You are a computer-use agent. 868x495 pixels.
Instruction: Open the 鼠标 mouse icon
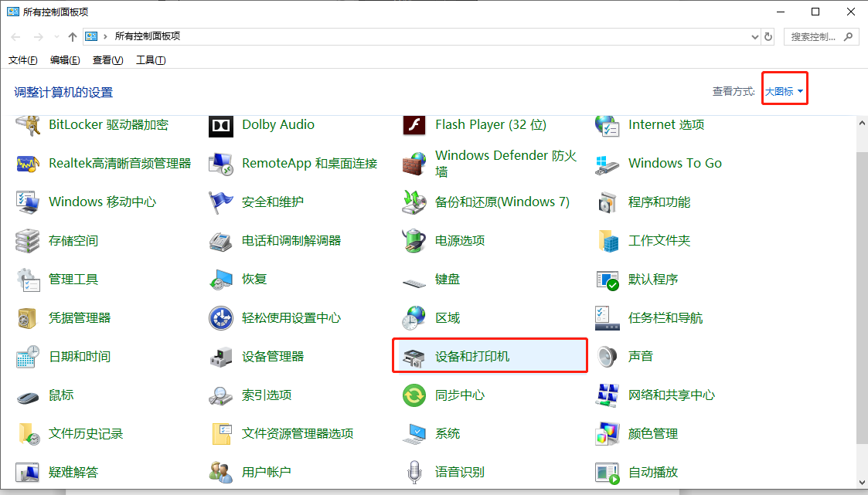[27, 397]
